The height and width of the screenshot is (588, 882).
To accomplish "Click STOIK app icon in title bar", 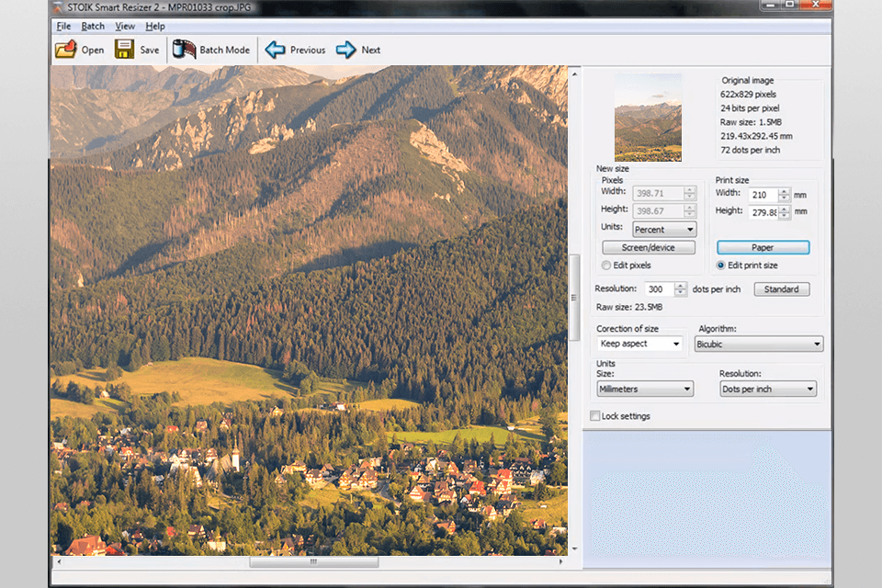I will pyautogui.click(x=57, y=7).
